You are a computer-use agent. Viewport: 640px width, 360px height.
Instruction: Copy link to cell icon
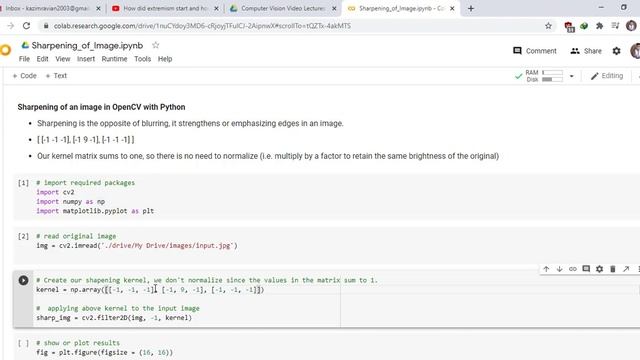tap(573, 269)
